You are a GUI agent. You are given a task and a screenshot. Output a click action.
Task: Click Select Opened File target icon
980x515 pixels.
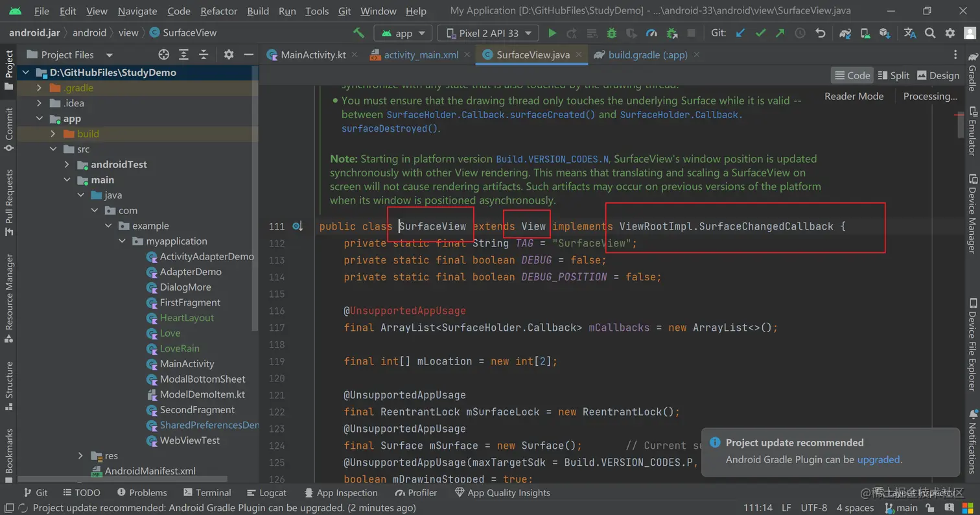tap(164, 55)
